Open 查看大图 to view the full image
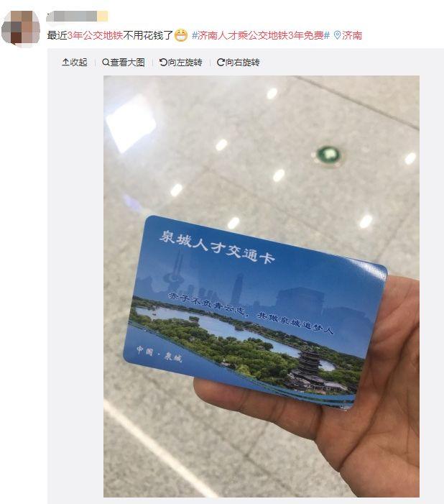The height and width of the screenshot is (504, 444). click(124, 63)
